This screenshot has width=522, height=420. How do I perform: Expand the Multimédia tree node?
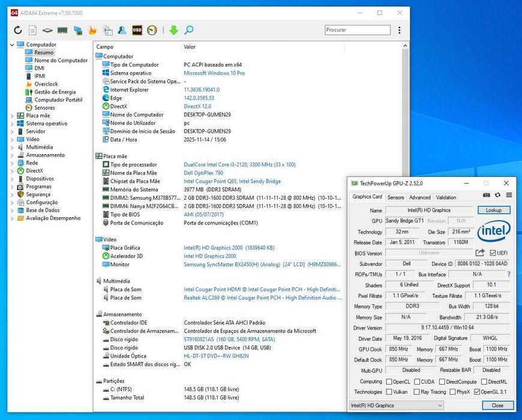tap(12, 148)
